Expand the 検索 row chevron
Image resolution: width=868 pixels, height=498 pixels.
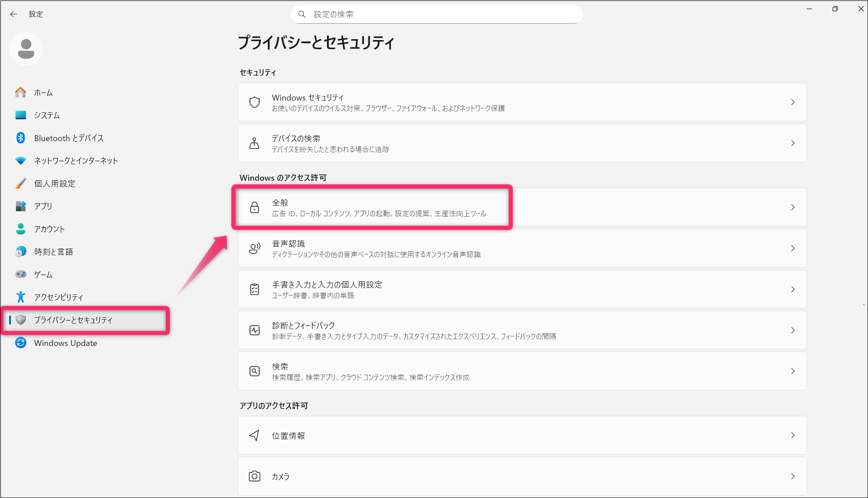click(x=792, y=371)
